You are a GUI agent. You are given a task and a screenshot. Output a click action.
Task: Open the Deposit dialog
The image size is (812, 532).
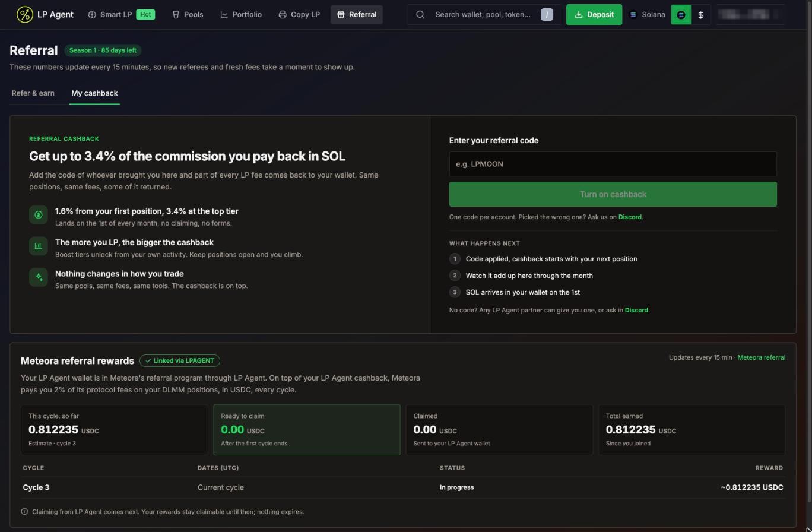click(594, 14)
